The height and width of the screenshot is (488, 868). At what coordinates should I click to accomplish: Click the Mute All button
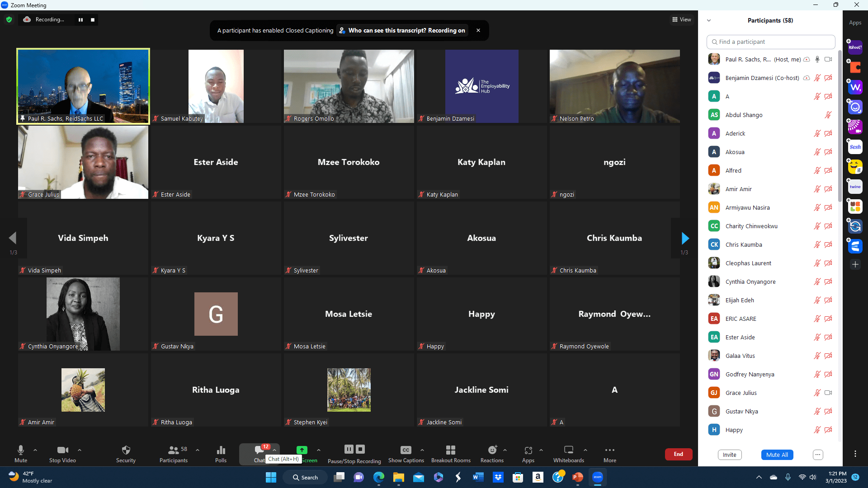(x=777, y=455)
